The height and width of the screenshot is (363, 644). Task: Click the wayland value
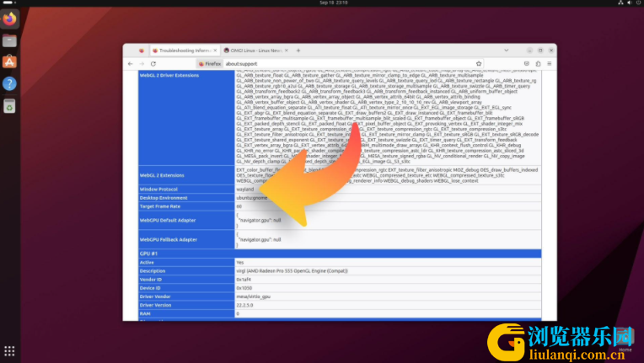point(244,190)
